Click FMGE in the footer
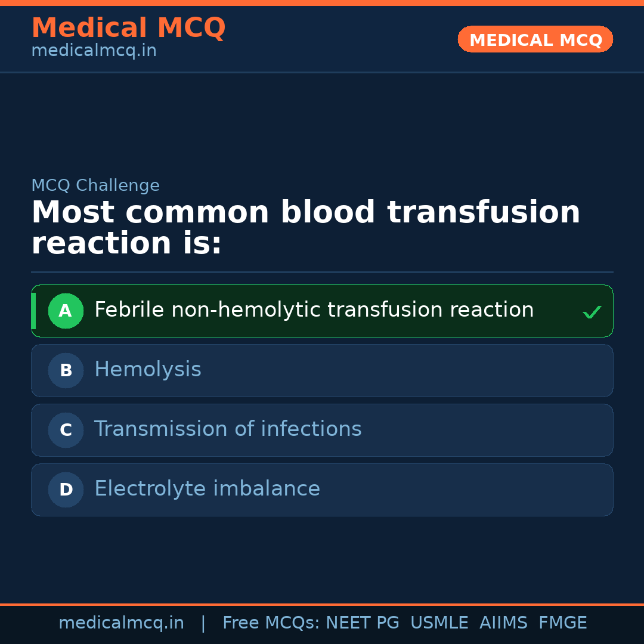The height and width of the screenshot is (644, 644). point(562,623)
